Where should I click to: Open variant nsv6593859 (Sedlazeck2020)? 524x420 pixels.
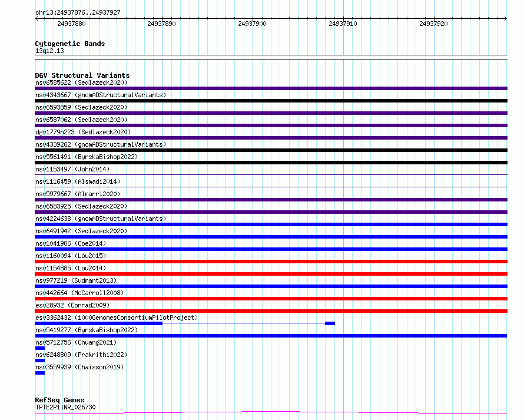(x=81, y=107)
